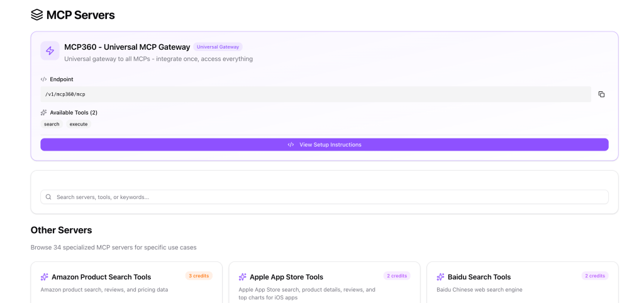Click the code brackets icon next to Endpoint

click(x=43, y=79)
